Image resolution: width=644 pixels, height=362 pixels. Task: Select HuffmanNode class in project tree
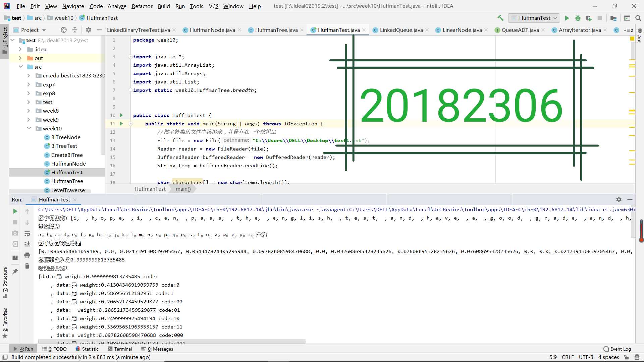click(68, 164)
